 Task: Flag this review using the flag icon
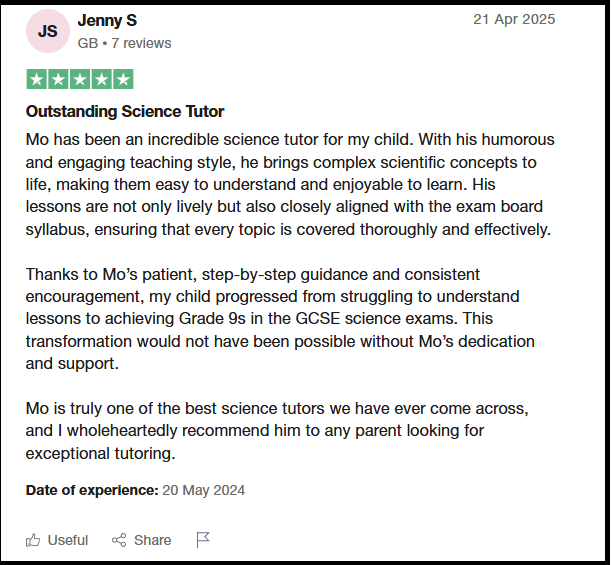pos(203,540)
